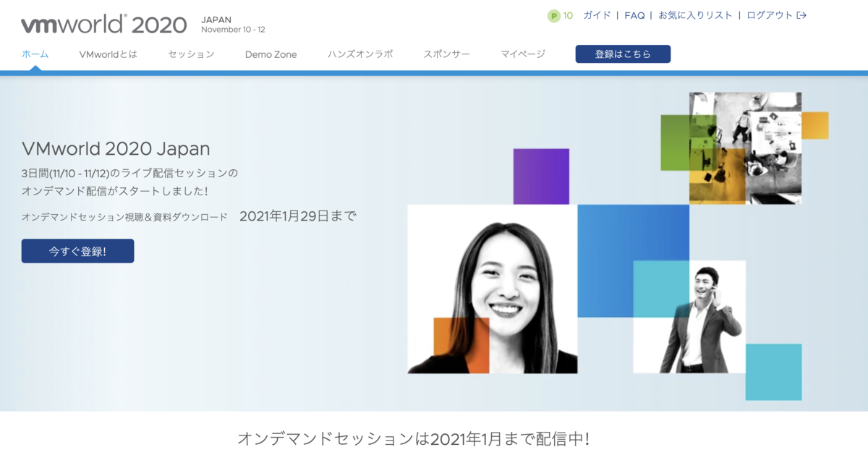Go to マイページ

[523, 54]
